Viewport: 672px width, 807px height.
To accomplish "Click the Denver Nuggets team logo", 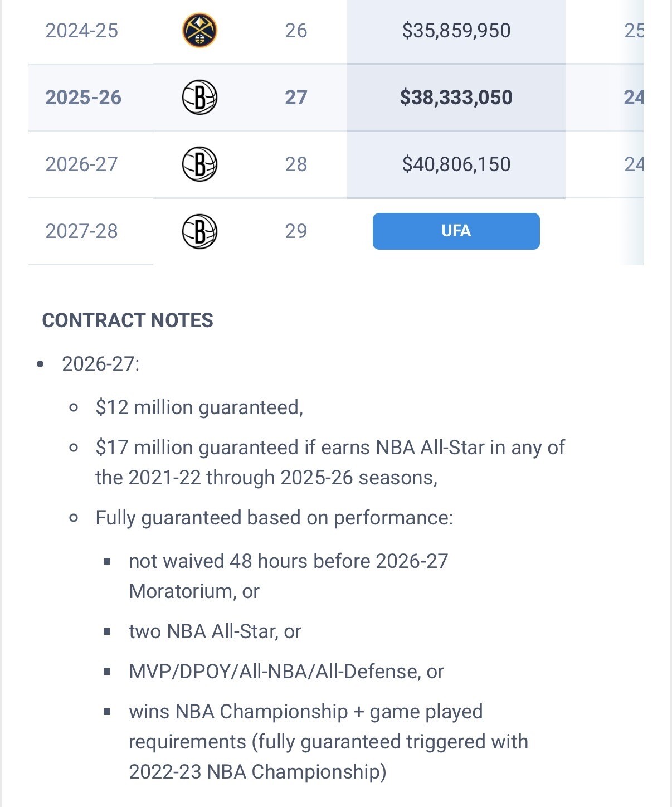I will tap(199, 31).
